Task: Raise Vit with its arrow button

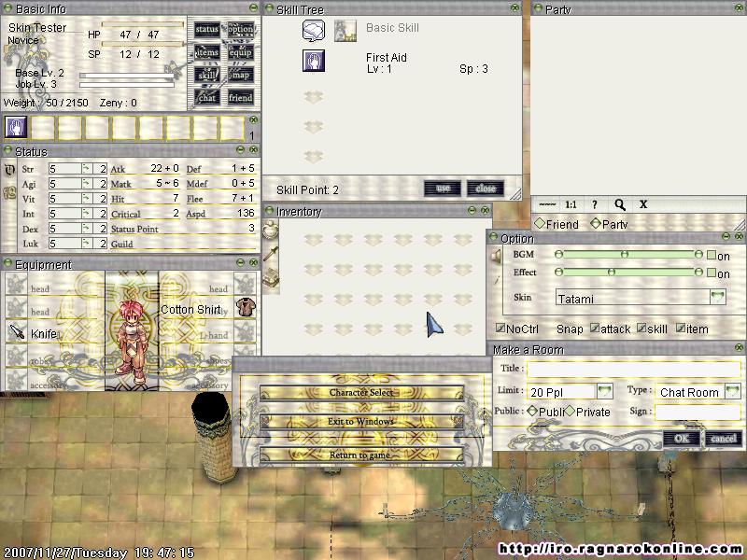Action: point(86,199)
